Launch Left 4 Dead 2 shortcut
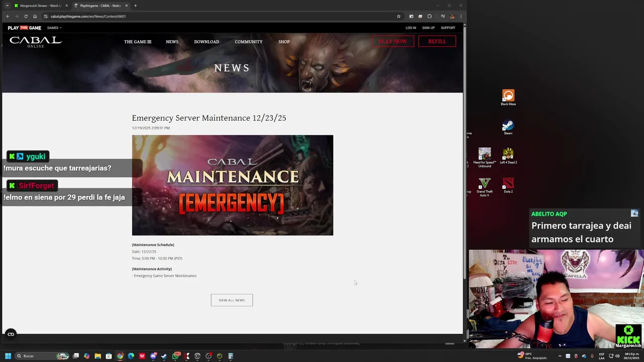This screenshot has height=362, width=644. (508, 156)
